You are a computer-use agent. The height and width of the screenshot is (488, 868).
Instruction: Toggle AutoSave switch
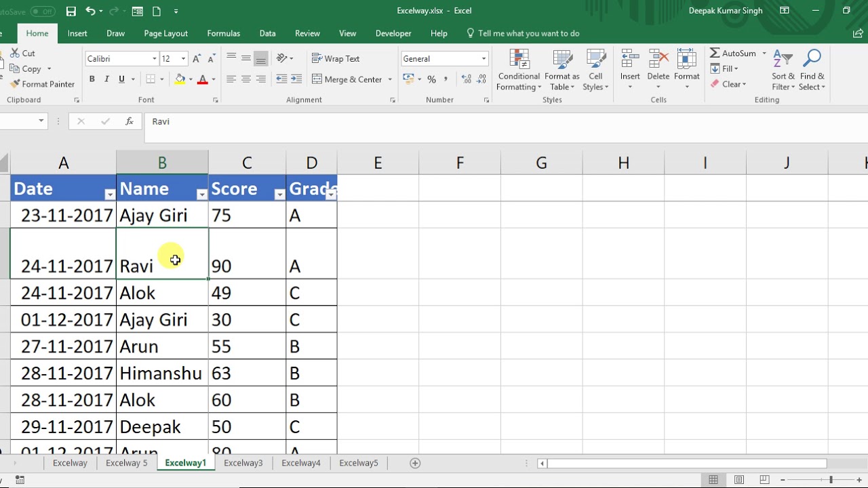[43, 11]
